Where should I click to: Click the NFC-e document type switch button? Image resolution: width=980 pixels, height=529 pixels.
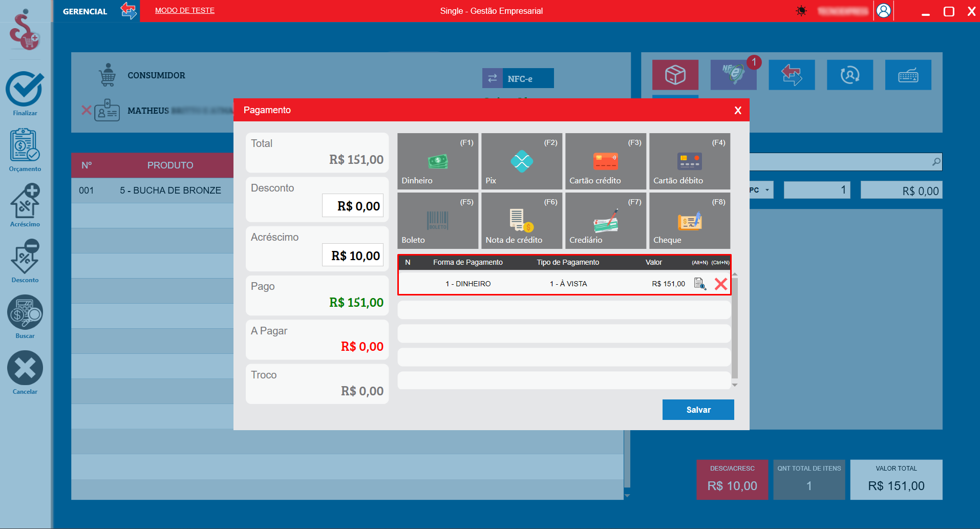click(518, 78)
